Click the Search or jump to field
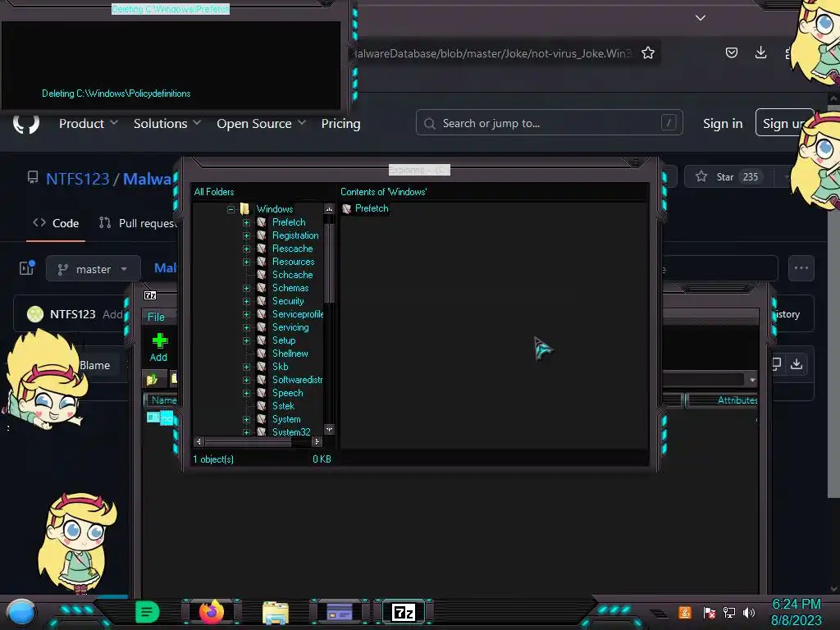Screen dimensions: 840x630 point(549,123)
